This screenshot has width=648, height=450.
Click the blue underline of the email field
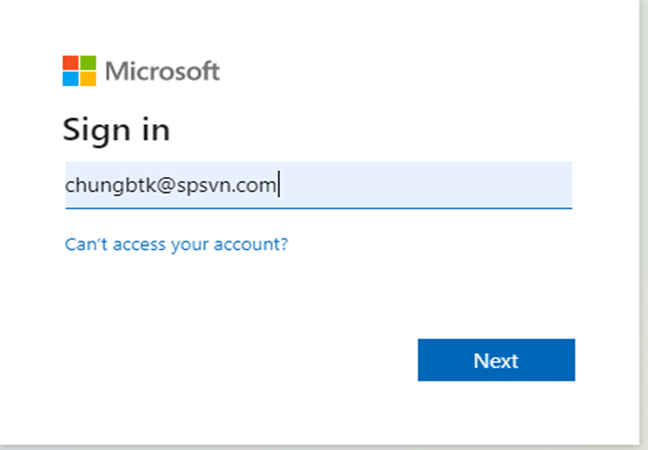tap(318, 208)
